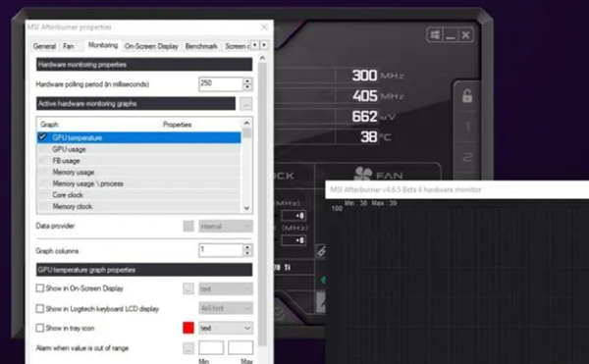
Task: Tick Show in Logitech keyboard LCD display
Action: pos(40,308)
